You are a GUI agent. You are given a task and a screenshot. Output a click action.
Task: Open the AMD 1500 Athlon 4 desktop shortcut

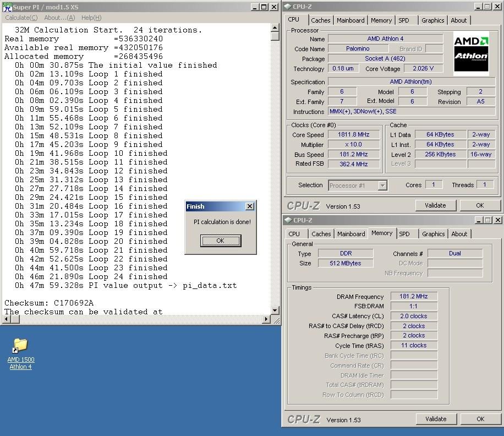(20, 353)
